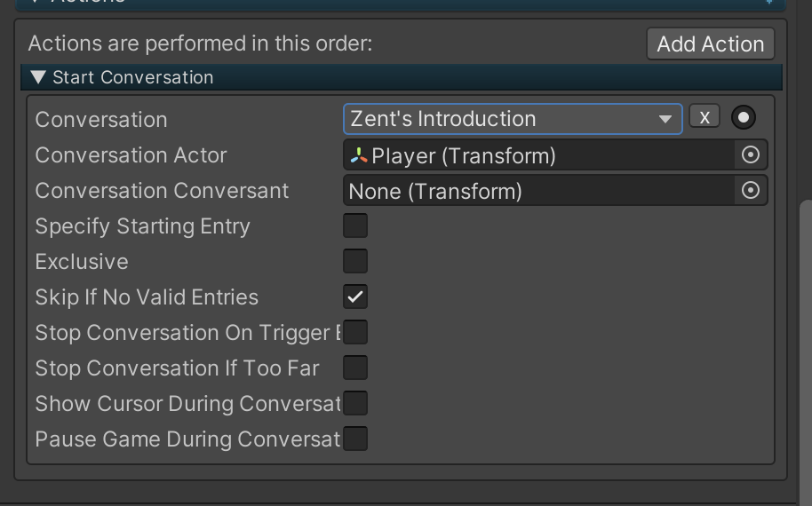Click the Add Action button
The width and height of the screenshot is (812, 506).
click(711, 44)
